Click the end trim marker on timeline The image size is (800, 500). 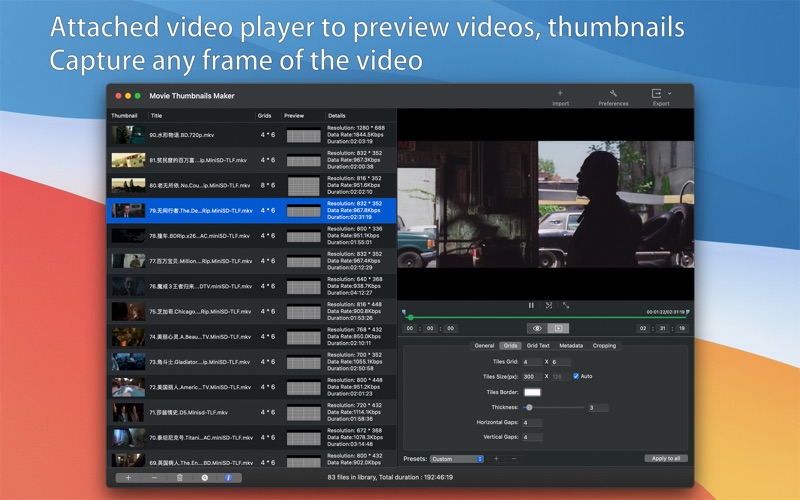pyautogui.click(x=688, y=312)
